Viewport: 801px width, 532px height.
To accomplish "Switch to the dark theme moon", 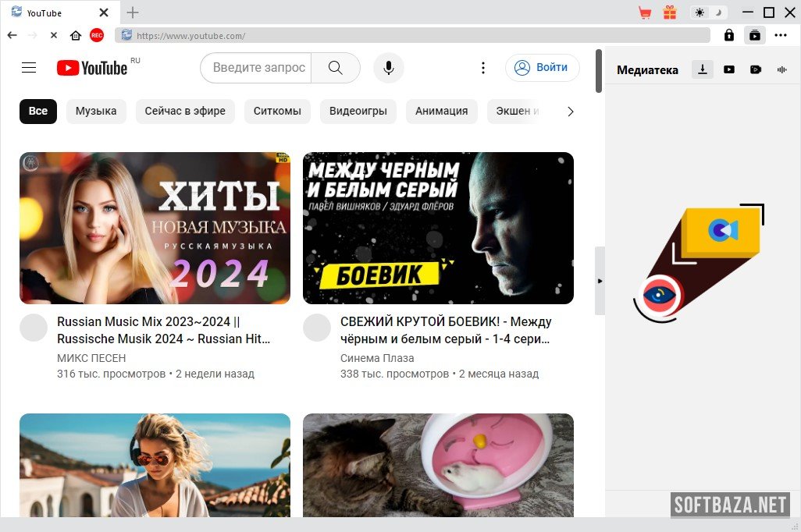I will click(x=719, y=12).
